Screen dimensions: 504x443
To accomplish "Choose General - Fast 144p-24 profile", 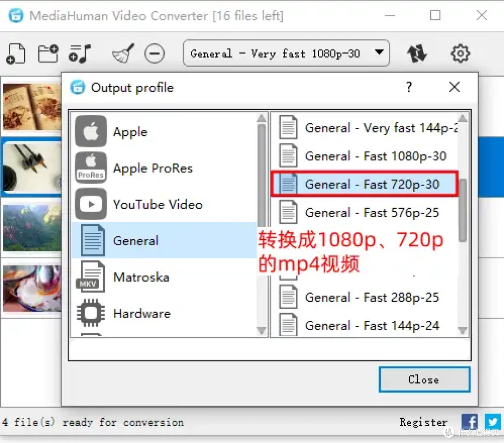I will point(364,325).
